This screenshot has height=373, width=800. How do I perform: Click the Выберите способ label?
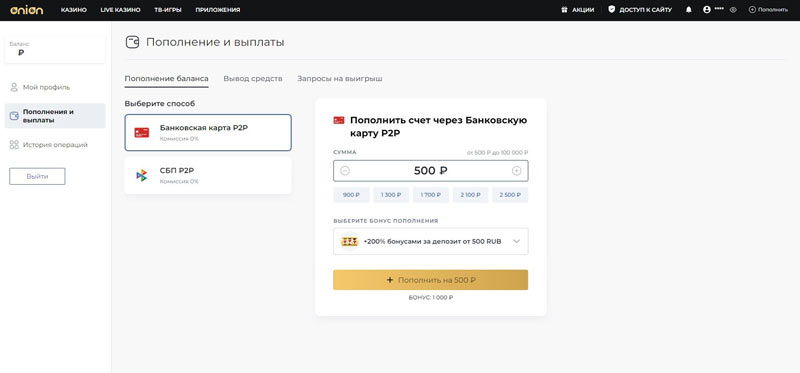[160, 104]
